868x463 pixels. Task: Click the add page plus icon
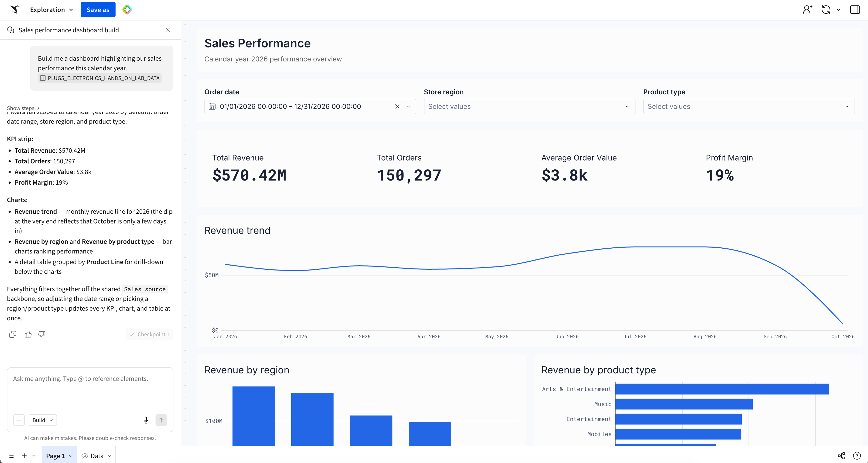24,456
